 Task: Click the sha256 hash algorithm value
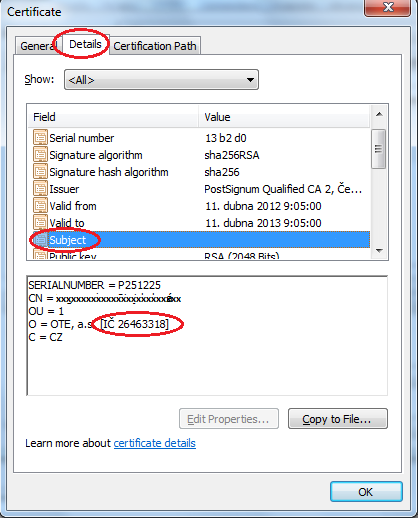(222, 172)
